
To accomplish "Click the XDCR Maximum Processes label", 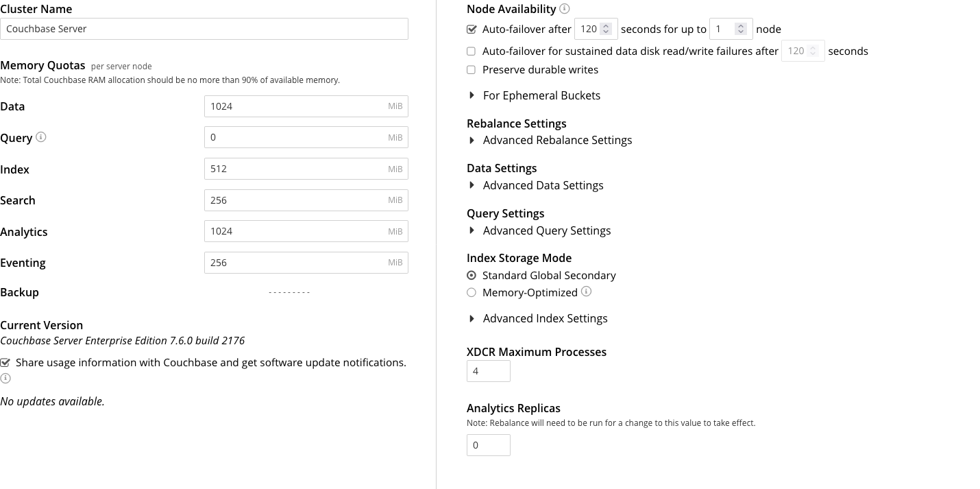I will (537, 352).
